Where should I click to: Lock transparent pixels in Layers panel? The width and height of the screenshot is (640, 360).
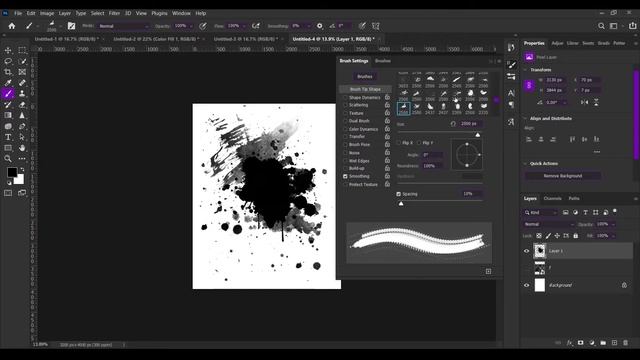(539, 236)
